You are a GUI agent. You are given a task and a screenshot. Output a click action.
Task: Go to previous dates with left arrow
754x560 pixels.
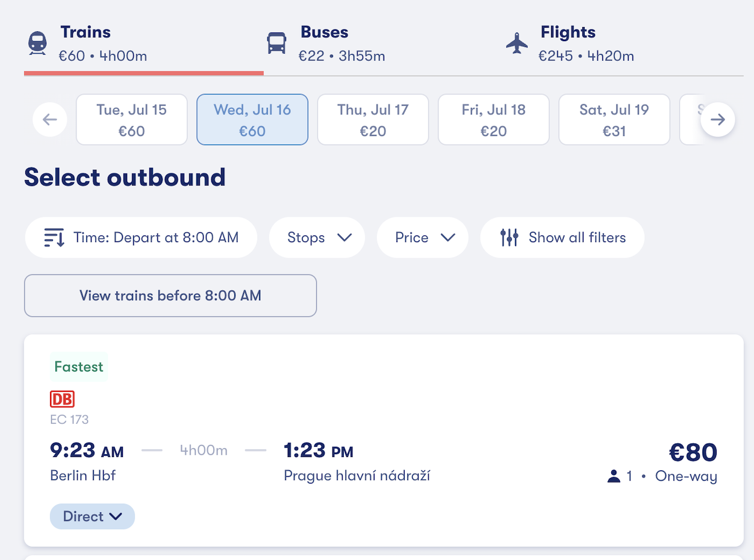tap(50, 119)
